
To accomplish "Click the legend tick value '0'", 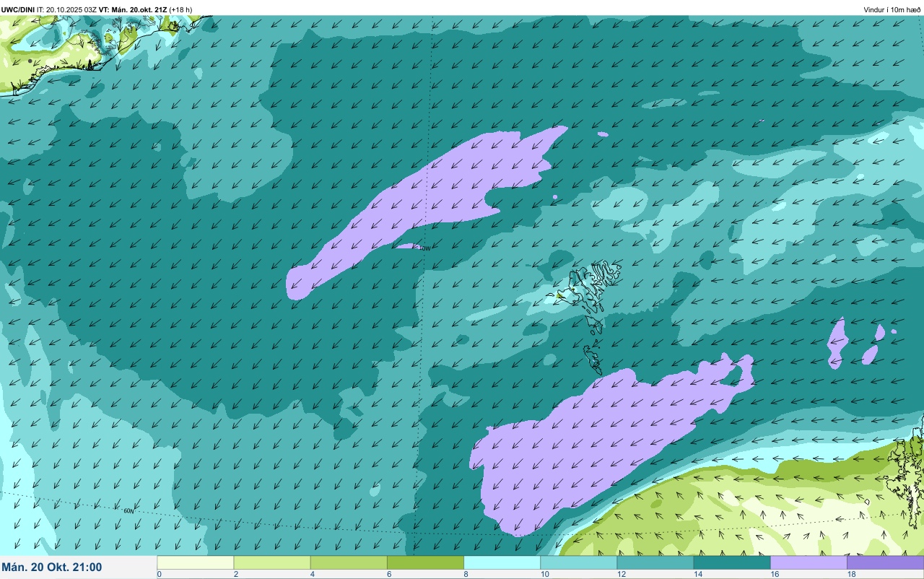I will coord(159,574).
